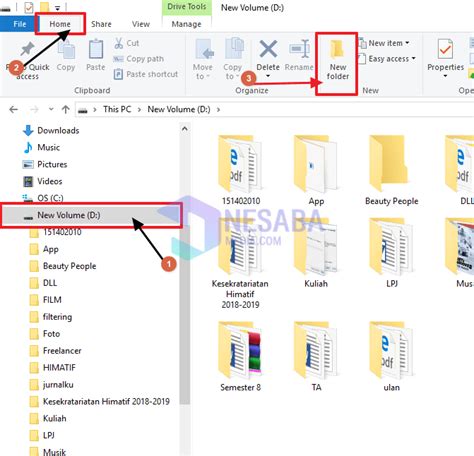Screen dimensions: 474x456
Task: Click the Forward navigation arrow
Action: click(34, 109)
